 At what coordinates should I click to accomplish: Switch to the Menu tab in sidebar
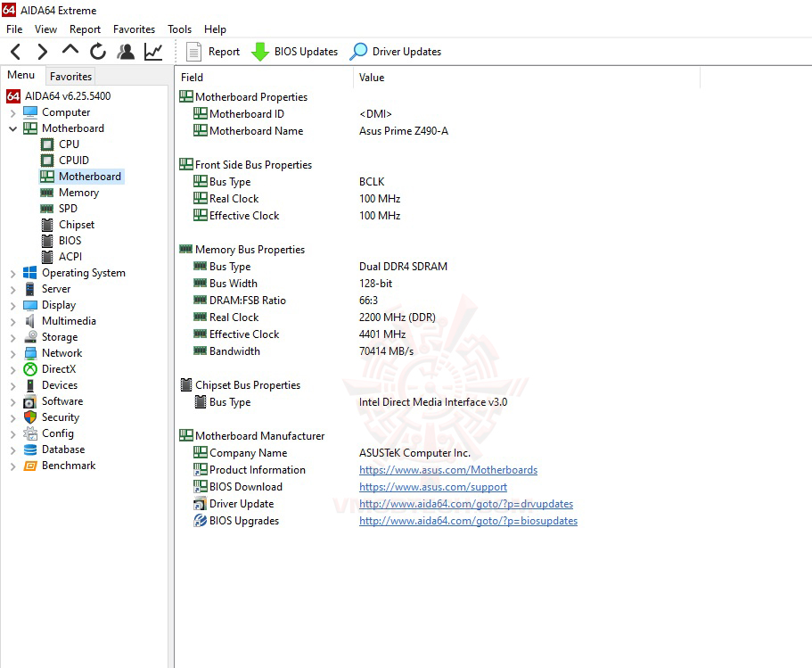pos(21,75)
